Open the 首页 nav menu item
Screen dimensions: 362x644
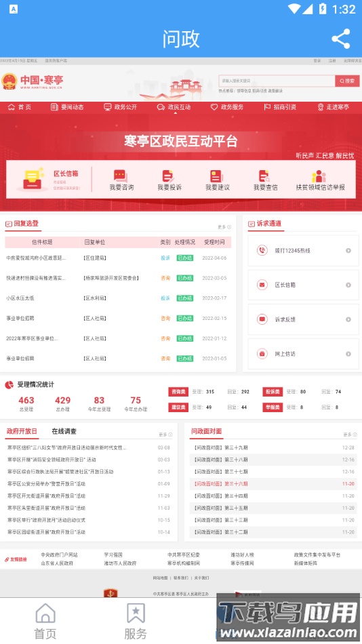20,107
